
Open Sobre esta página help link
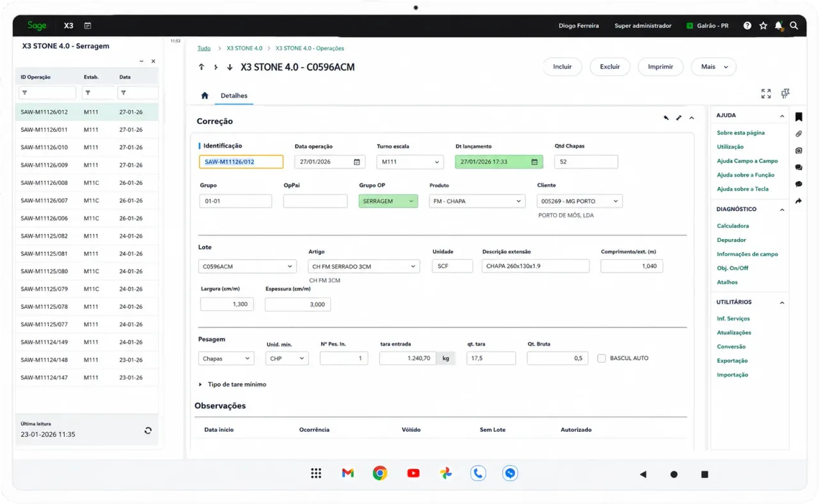coord(740,133)
